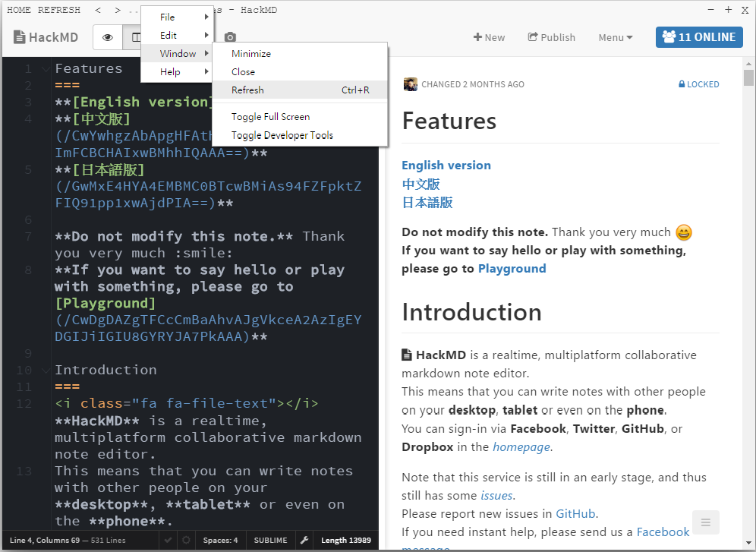
Task: Click line number 7 in the editor gutter
Action: pyautogui.click(x=28, y=236)
